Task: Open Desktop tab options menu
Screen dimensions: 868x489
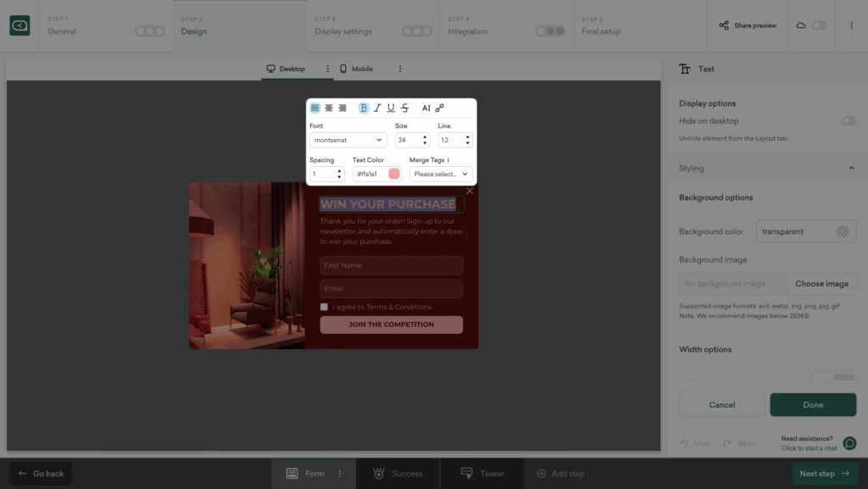Action: pyautogui.click(x=328, y=69)
